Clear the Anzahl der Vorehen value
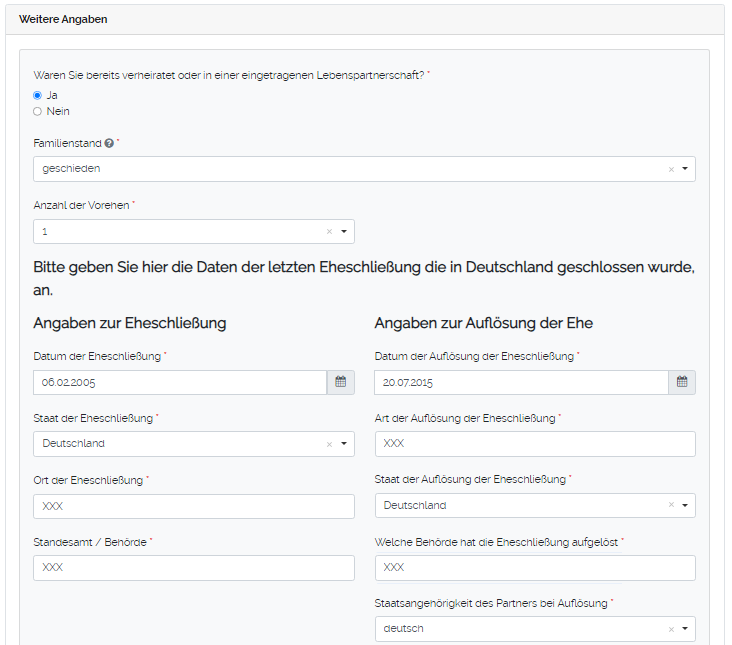 329,232
